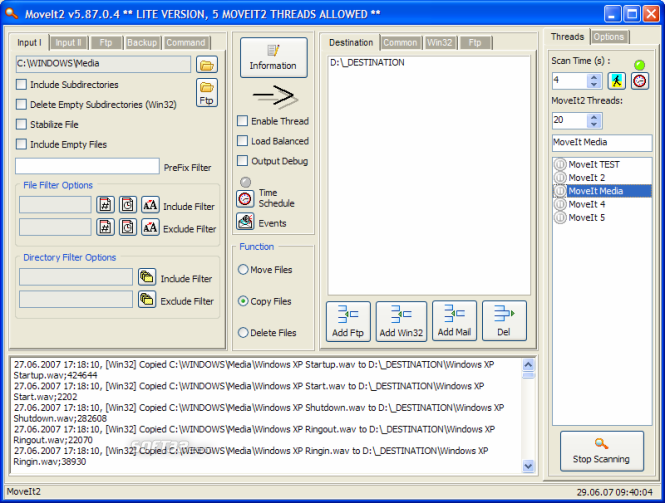
Task: Click the running man scan-now icon
Action: (617, 81)
